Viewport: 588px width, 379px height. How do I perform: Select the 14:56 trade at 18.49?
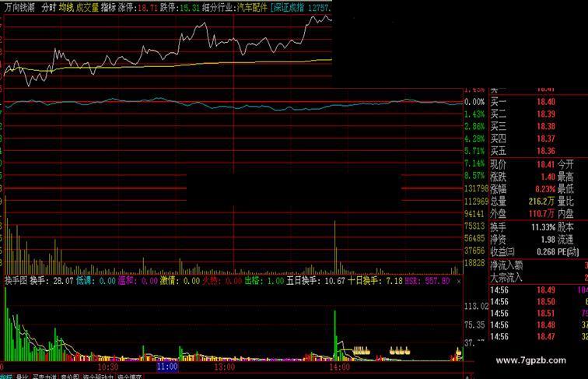[x=538, y=290]
